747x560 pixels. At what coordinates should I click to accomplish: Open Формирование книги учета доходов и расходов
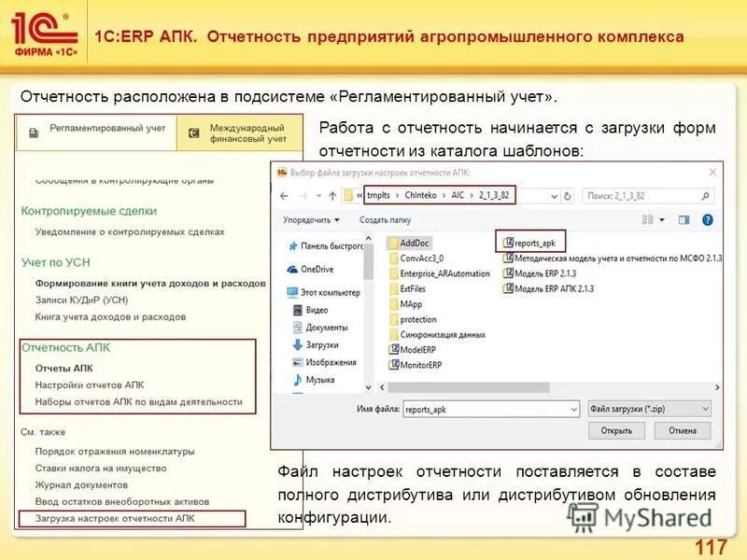point(150,284)
